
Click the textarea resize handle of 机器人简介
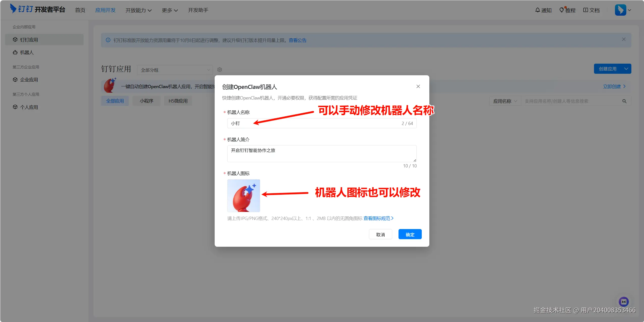point(415,160)
